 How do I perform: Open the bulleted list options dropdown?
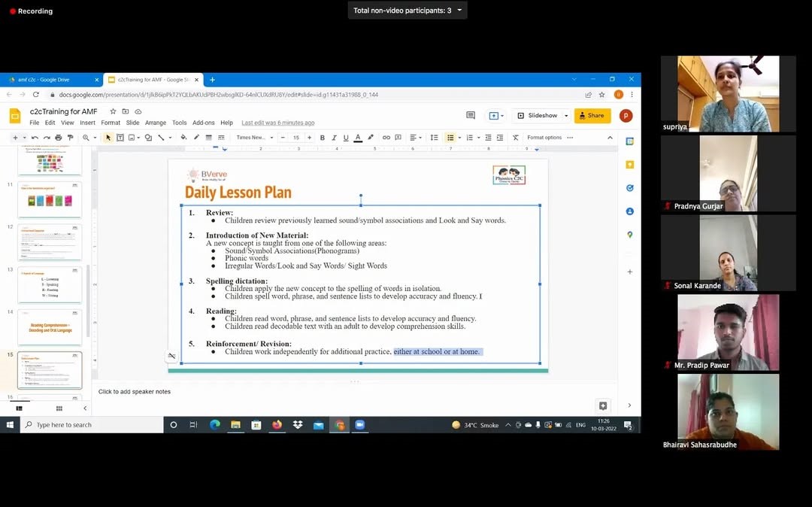coord(459,138)
